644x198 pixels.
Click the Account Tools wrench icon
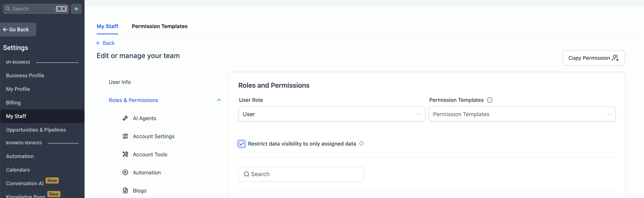[125, 154]
